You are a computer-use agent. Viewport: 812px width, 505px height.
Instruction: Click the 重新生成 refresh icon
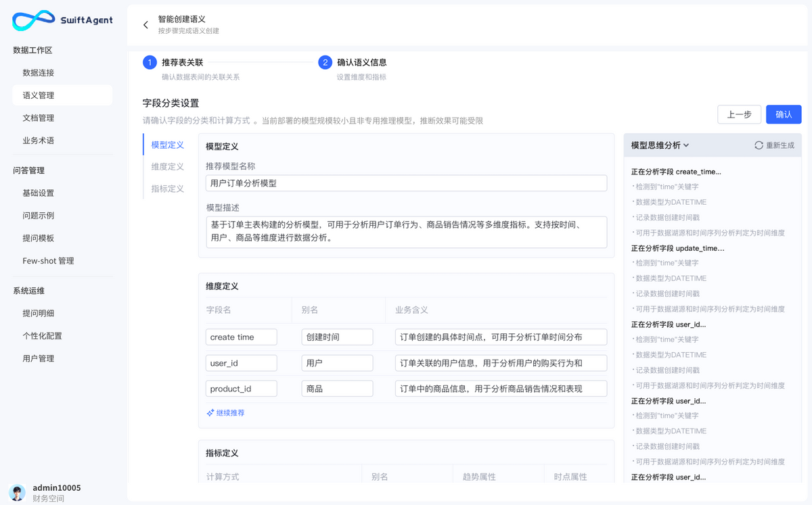coord(759,145)
